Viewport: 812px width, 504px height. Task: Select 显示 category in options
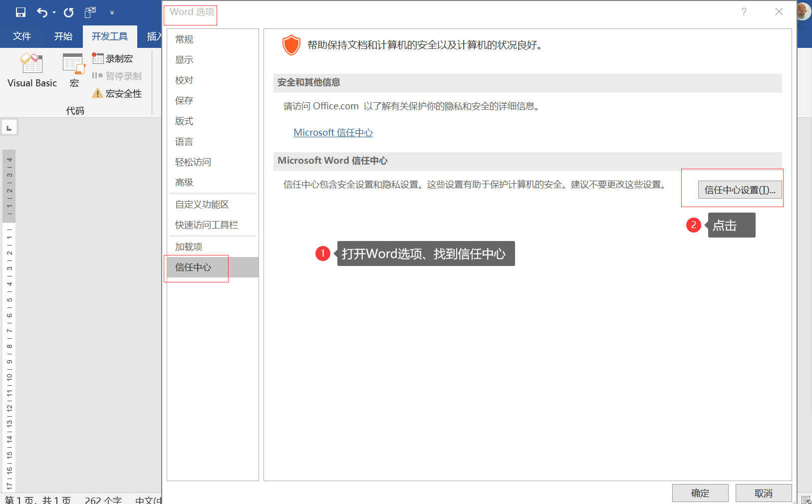tap(213, 60)
